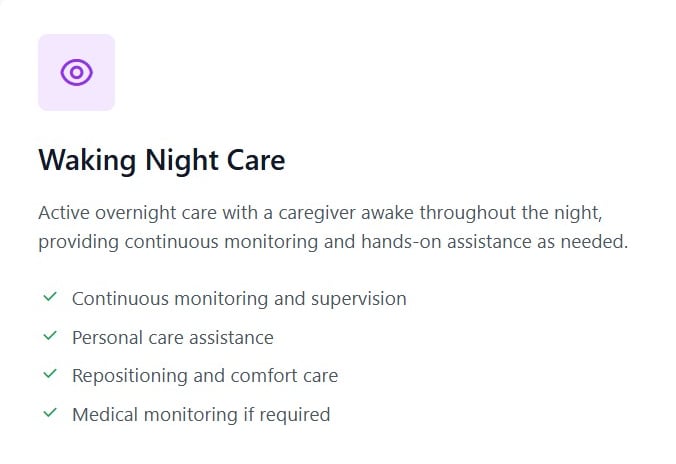Select the Personal care assistance list item

(172, 337)
